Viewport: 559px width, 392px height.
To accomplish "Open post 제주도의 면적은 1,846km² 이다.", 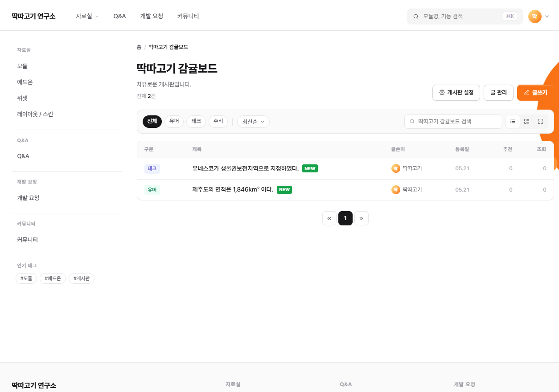I will click(233, 190).
